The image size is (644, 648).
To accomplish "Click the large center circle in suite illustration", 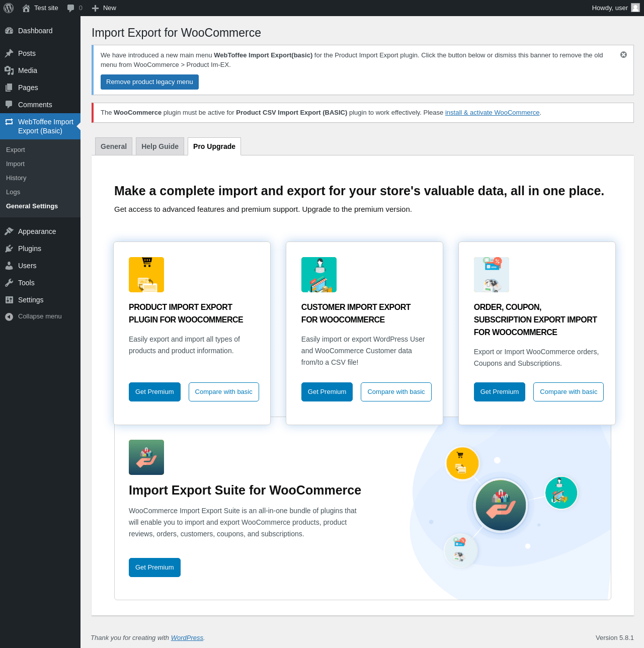I will coord(501,505).
